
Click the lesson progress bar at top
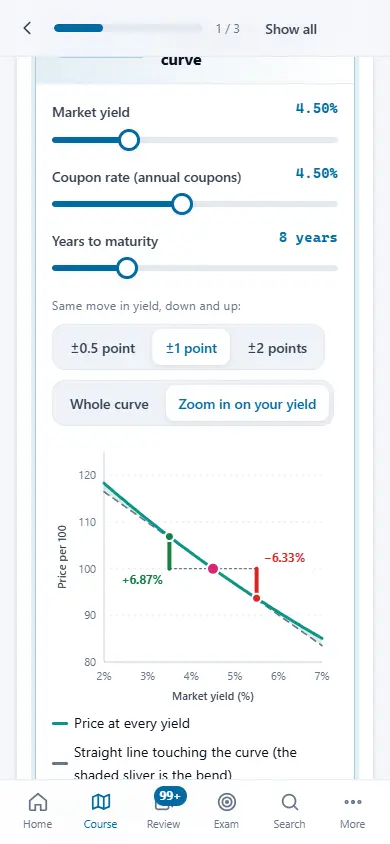coord(128,29)
